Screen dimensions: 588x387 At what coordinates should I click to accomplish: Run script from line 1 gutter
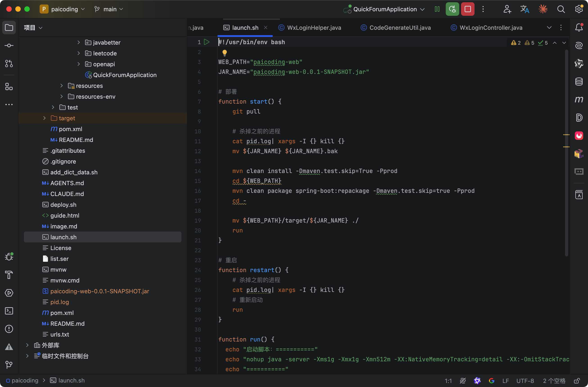coord(206,42)
